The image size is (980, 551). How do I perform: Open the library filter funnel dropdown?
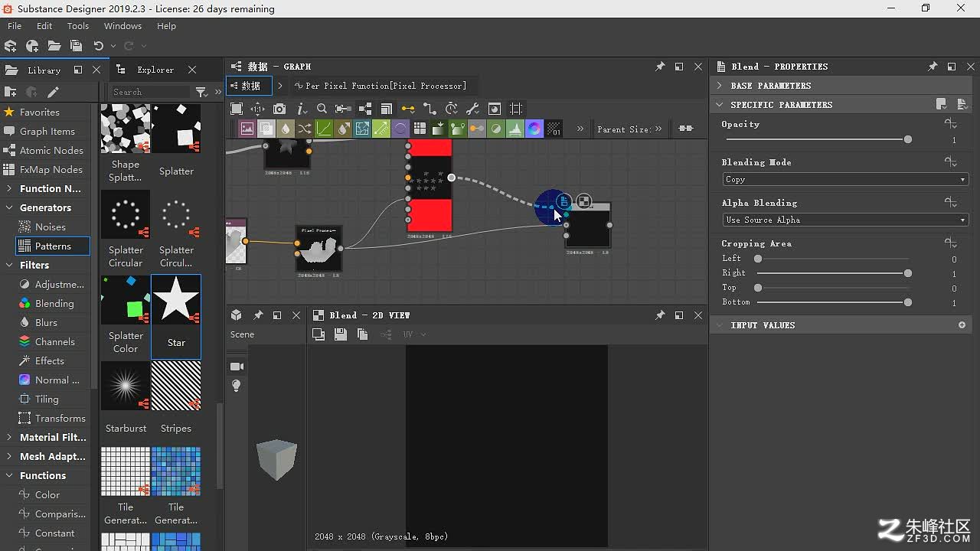tap(201, 92)
